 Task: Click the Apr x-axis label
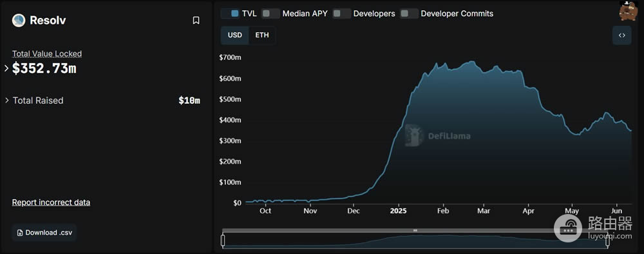528,211
